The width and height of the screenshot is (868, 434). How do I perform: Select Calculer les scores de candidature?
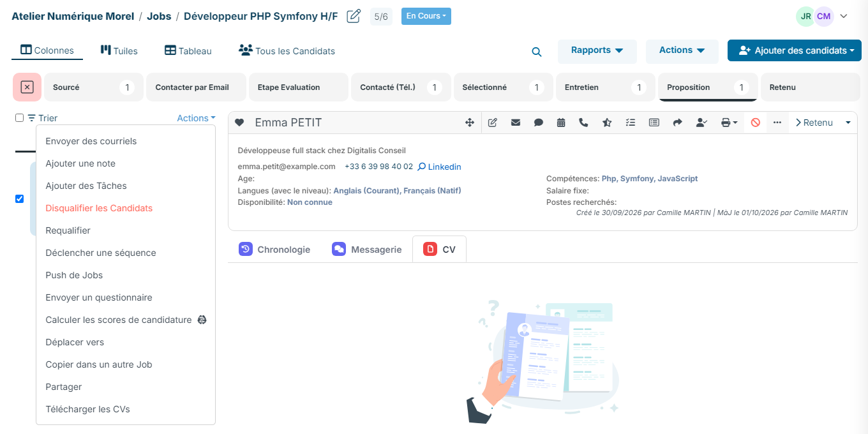tap(126, 320)
